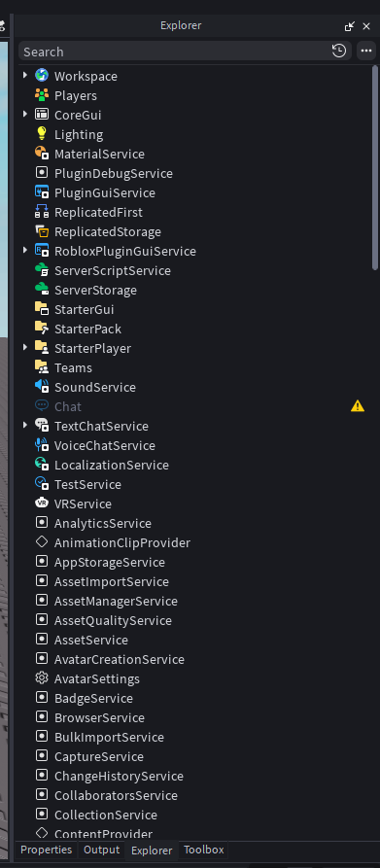The image size is (380, 868).
Task: Expand the Workspace tree node
Action: tap(25, 75)
